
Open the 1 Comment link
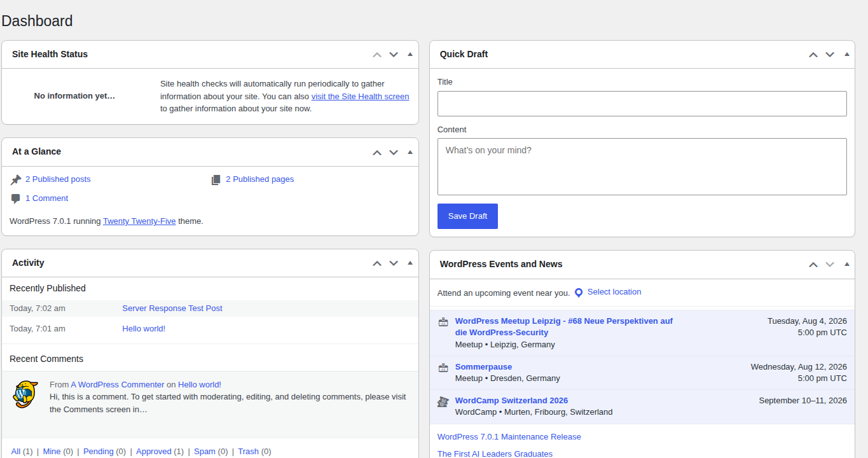(x=46, y=198)
